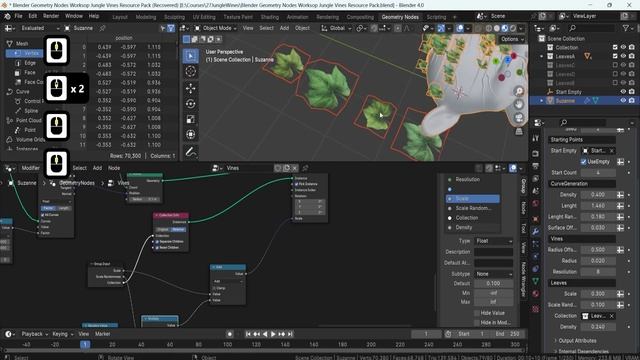Select the Annotate pencil tool
Screen dimensions: 640x360
191,152
